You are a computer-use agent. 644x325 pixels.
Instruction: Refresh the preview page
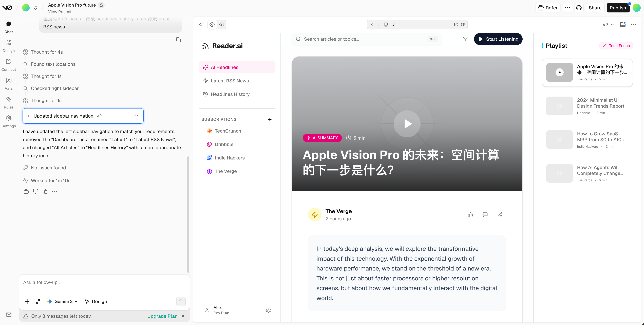[x=463, y=25]
